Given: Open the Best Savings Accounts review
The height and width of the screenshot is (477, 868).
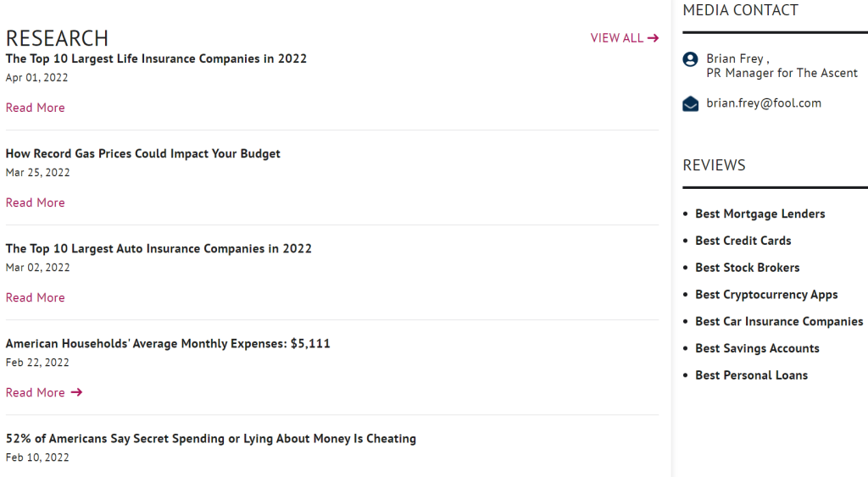Looking at the screenshot, I should 757,348.
